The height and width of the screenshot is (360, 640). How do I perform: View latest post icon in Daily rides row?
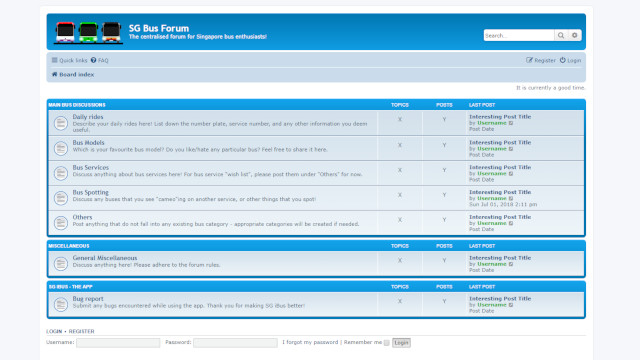click(x=511, y=123)
